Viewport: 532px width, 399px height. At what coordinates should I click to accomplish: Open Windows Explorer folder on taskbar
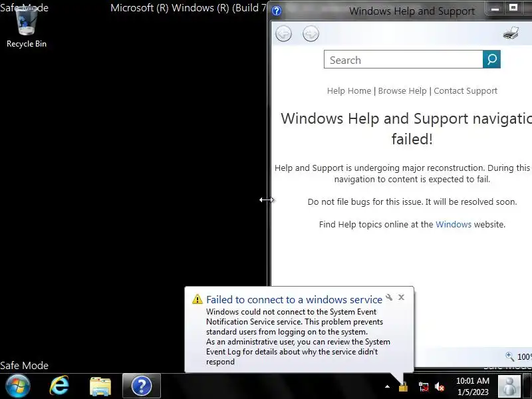[x=100, y=386]
